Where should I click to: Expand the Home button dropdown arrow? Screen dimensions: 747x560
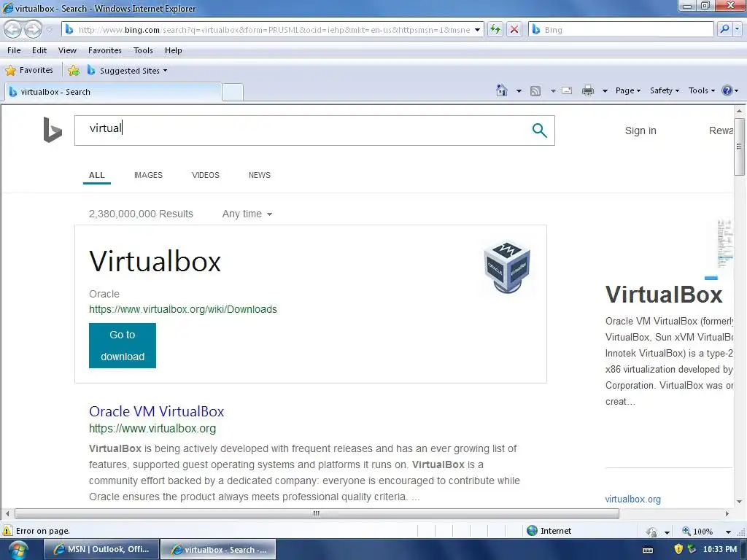point(519,91)
